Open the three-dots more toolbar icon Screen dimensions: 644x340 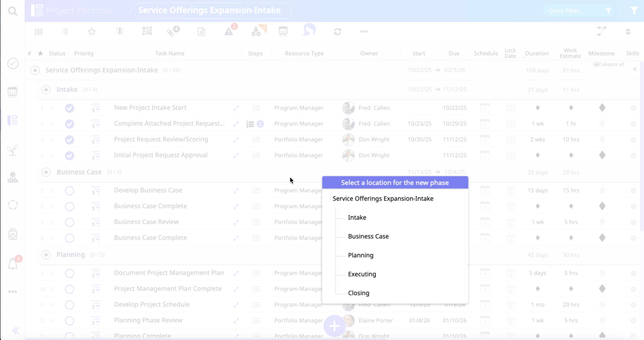pyautogui.click(x=364, y=32)
